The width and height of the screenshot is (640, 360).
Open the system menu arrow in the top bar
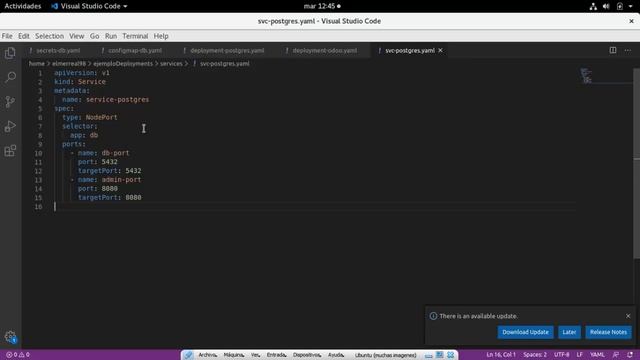point(631,6)
